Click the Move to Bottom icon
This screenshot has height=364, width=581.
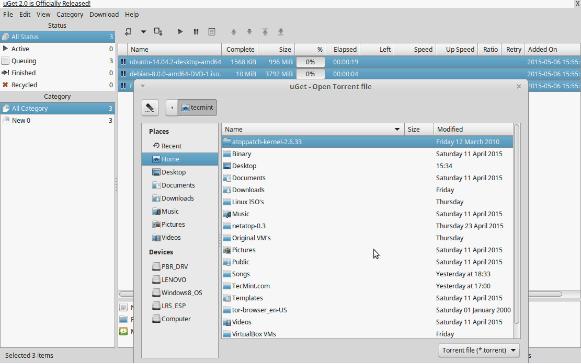281,32
